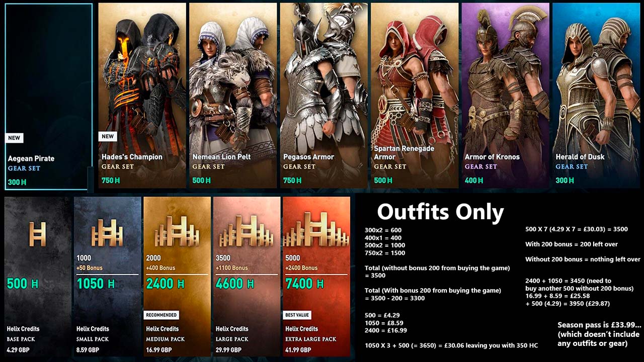Click the 750 H price on Pegasos Armor
Image resolution: width=644 pixels, height=362 pixels.
[292, 180]
